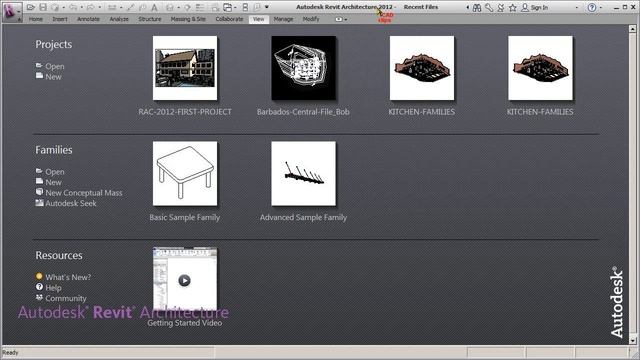Switch to the Collaborate ribbon tab
This screenshot has height=360, width=640.
click(229, 19)
